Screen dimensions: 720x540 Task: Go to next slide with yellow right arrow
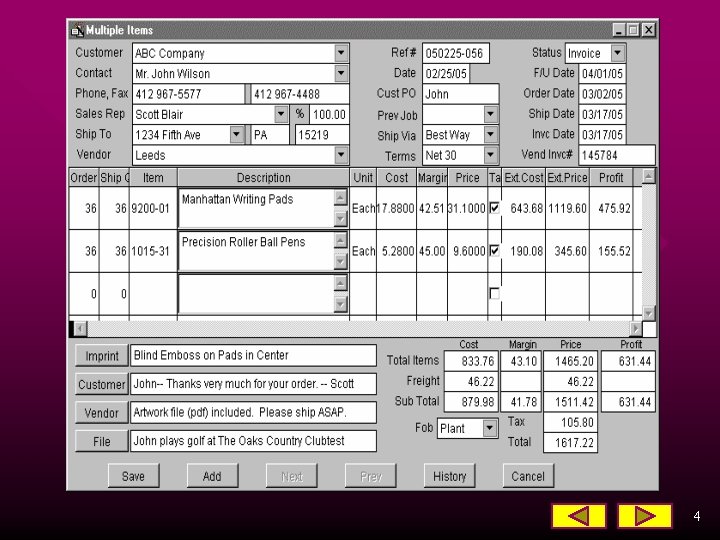click(644, 516)
